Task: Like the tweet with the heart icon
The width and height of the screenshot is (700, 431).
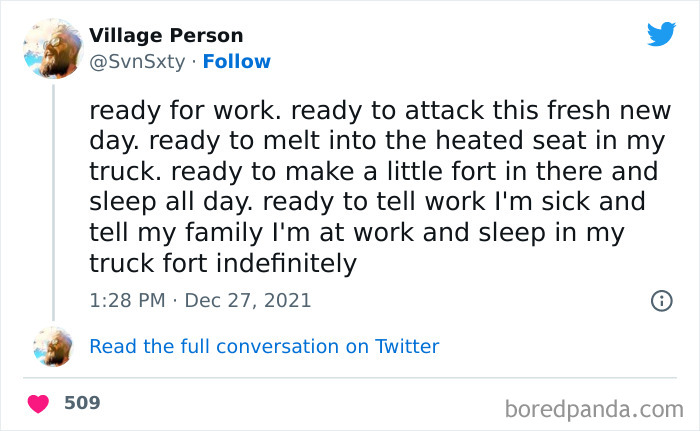Action: coord(38,404)
